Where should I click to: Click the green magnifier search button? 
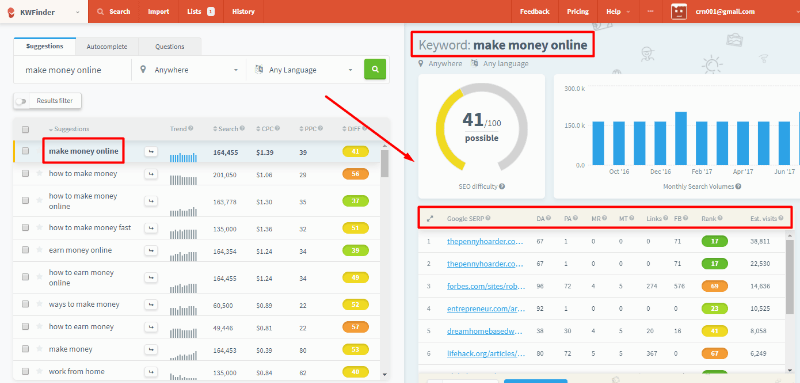pos(375,69)
